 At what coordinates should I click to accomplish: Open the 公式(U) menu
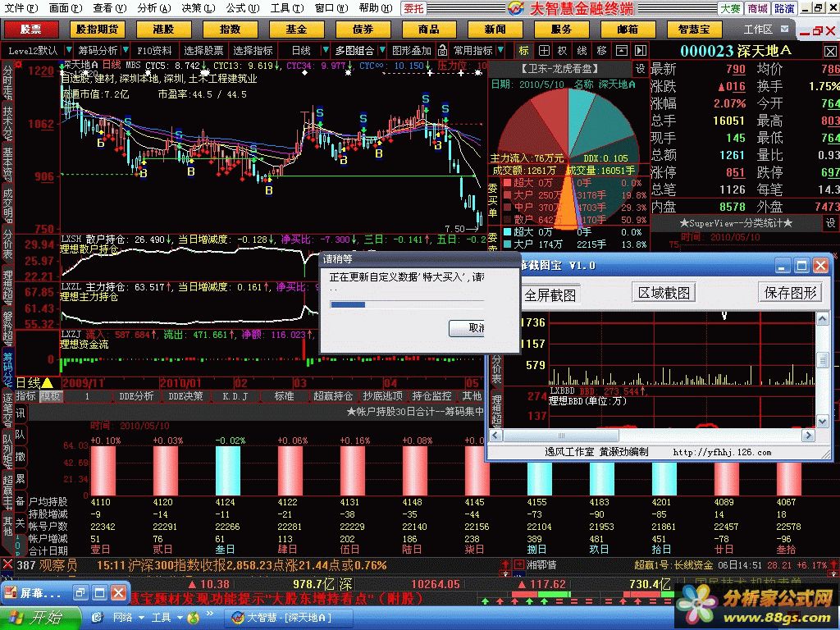pyautogui.click(x=242, y=8)
